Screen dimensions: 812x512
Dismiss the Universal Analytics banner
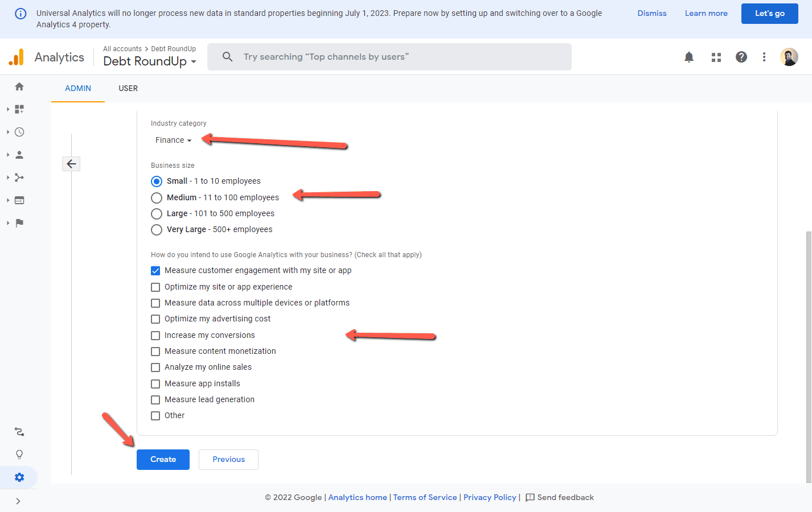point(652,14)
